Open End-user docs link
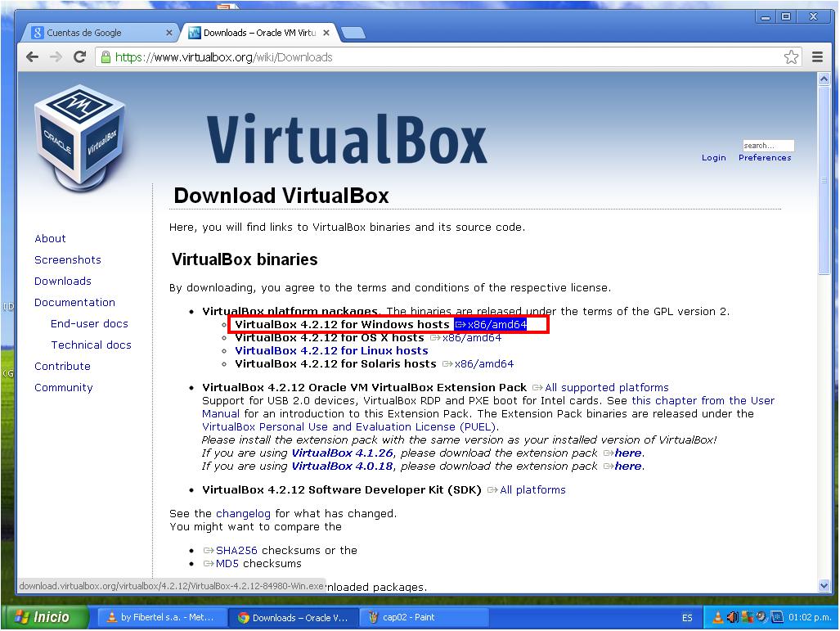 point(89,324)
